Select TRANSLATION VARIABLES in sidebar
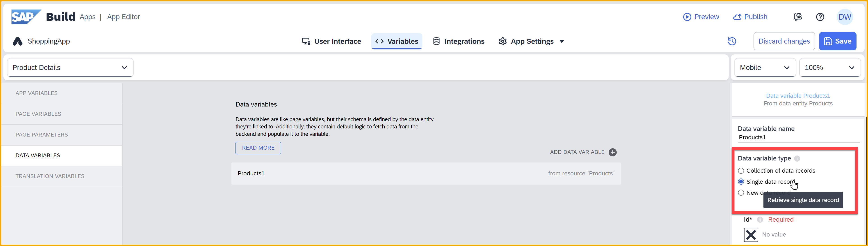 62,176
